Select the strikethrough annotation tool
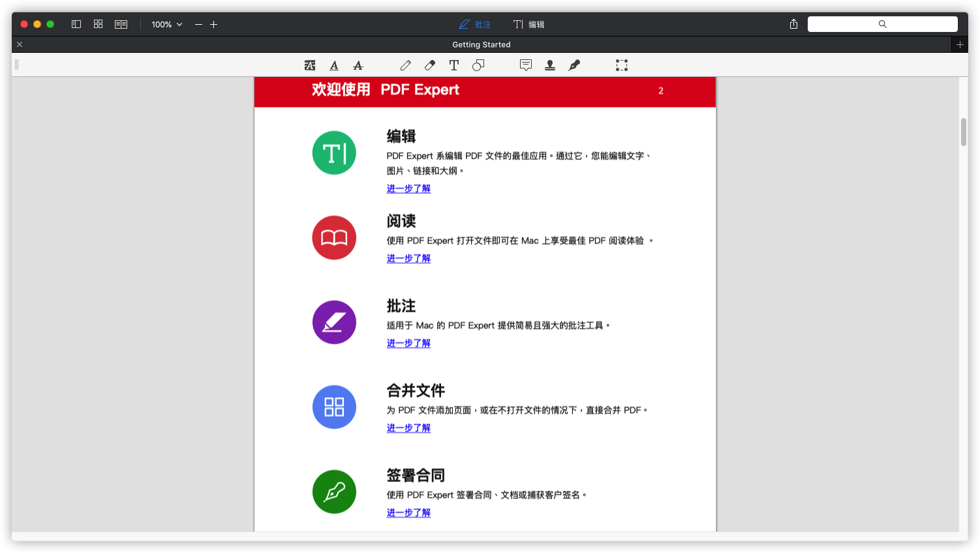Image resolution: width=980 pixels, height=553 pixels. coord(358,65)
